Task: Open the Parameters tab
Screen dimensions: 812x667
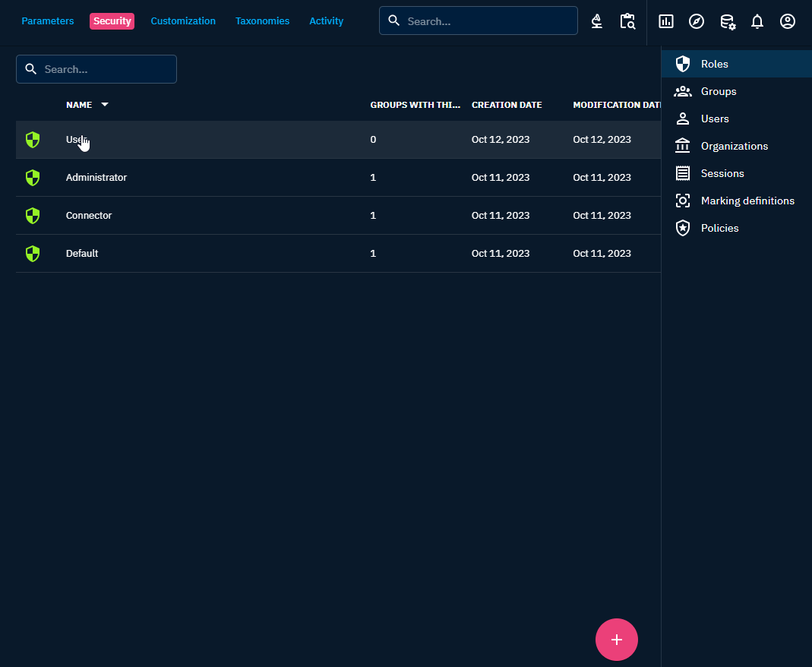Action: [x=48, y=21]
